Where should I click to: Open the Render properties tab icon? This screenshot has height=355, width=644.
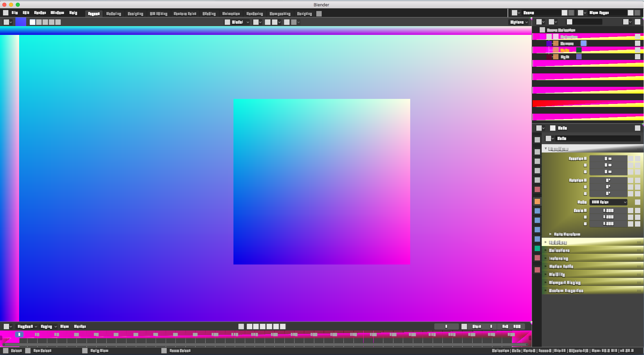tap(537, 152)
